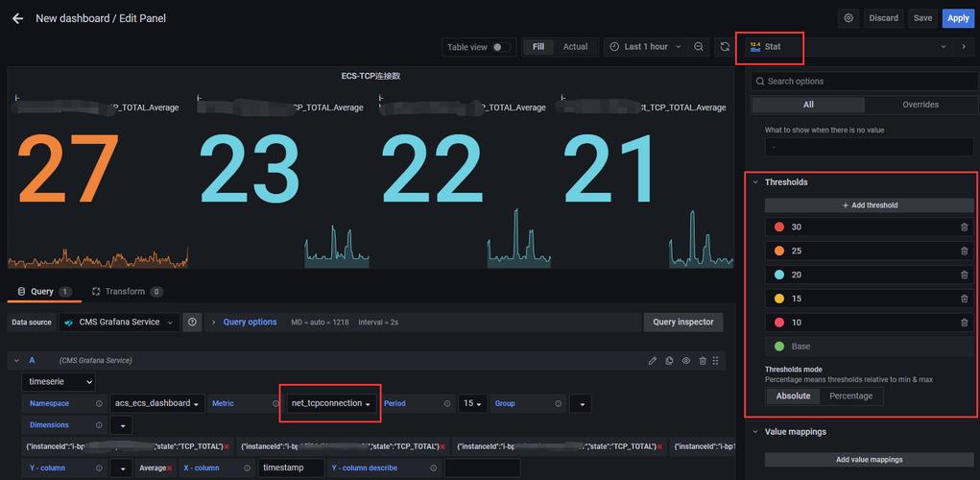980x480 pixels.
Task: Delete the 15 threshold
Action: coord(964,299)
